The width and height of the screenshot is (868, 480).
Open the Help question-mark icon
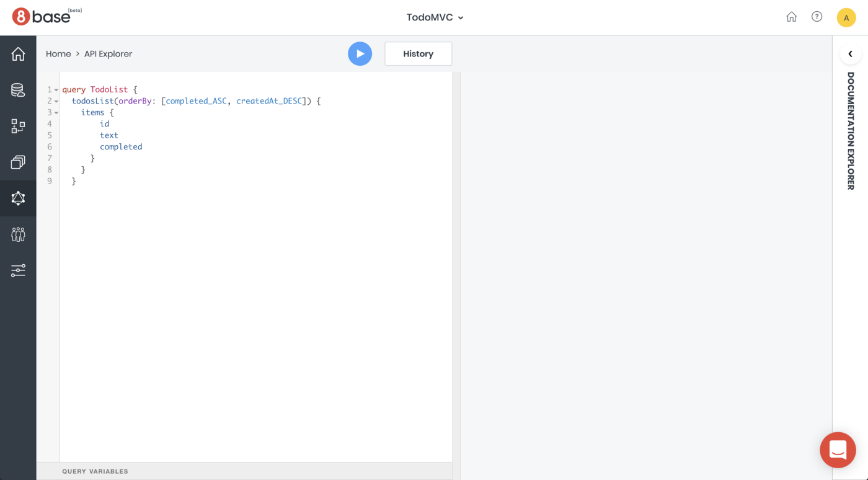817,16
